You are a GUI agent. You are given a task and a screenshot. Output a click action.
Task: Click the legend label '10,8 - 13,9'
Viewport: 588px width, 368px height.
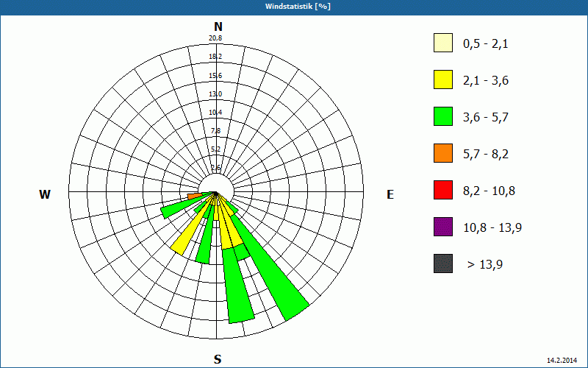tap(492, 228)
